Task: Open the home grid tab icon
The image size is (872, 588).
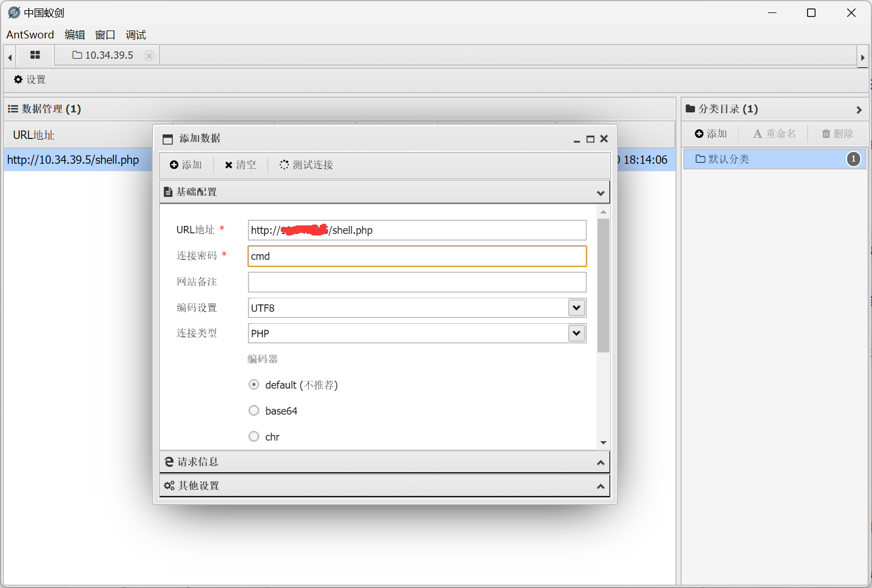Action: pos(35,55)
